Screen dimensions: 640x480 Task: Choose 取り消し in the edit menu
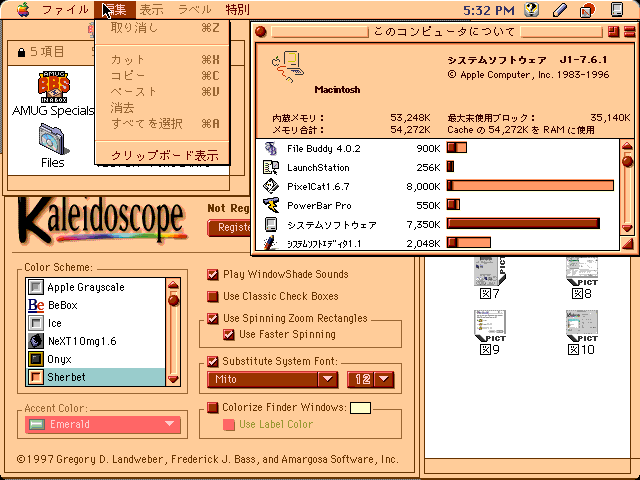pos(162,28)
